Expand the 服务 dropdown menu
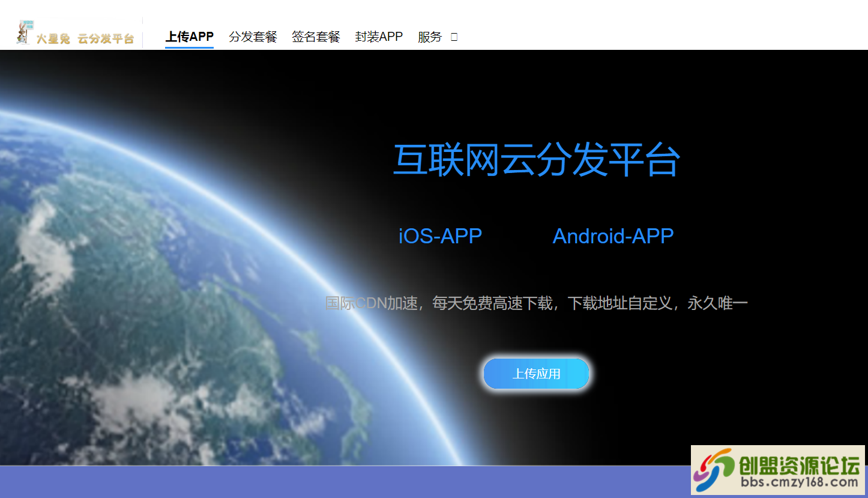 (x=438, y=37)
